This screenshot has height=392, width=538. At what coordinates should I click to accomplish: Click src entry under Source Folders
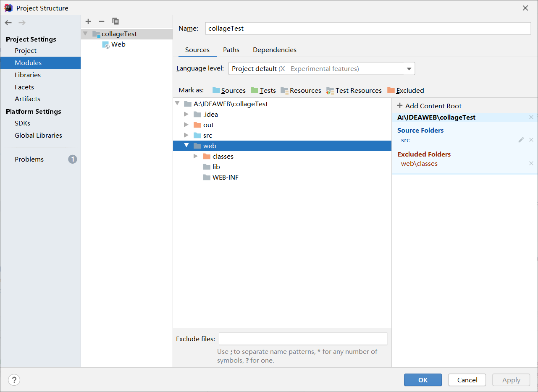[x=405, y=140]
